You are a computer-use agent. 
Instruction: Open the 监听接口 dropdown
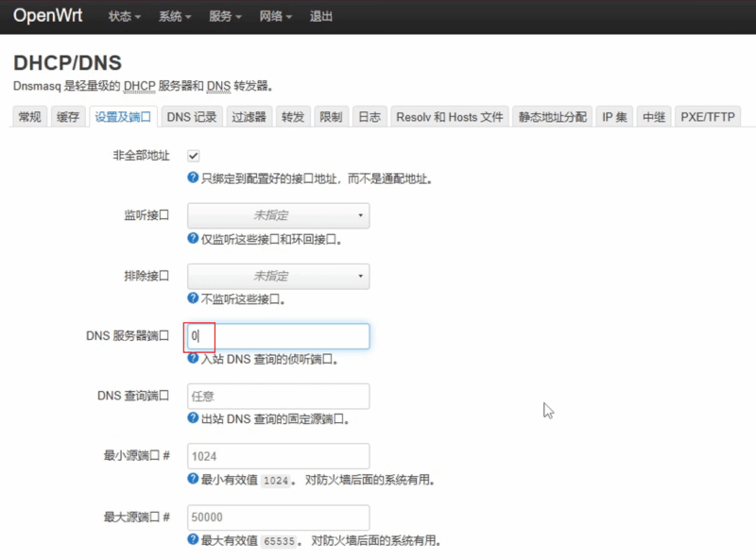pyautogui.click(x=278, y=215)
